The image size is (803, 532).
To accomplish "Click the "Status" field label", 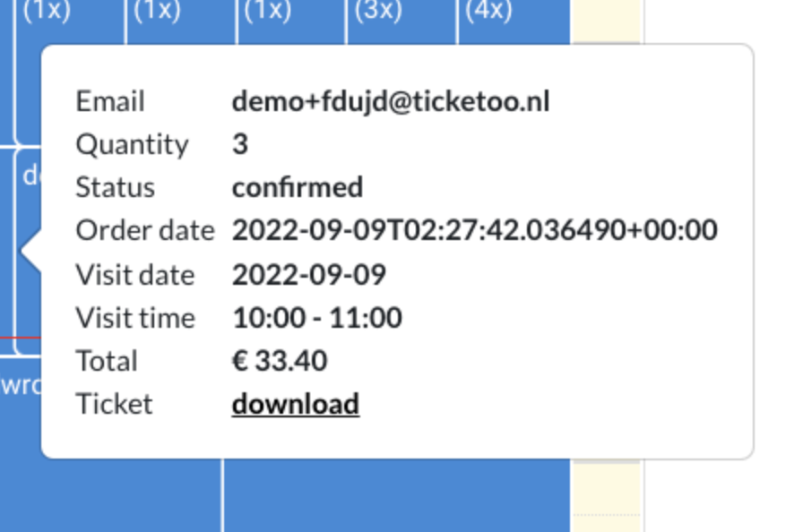I will pos(115,187).
